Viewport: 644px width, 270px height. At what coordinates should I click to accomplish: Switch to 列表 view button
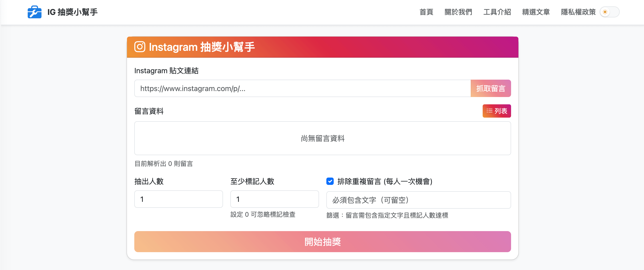point(497,111)
